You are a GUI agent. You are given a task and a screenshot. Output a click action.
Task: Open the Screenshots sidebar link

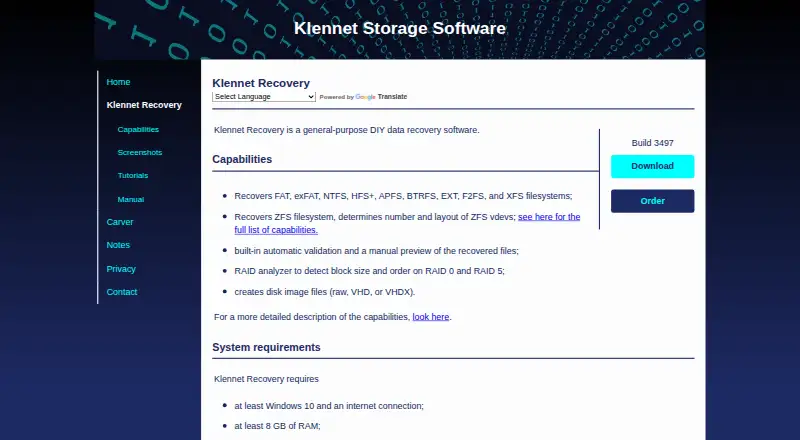[139, 152]
